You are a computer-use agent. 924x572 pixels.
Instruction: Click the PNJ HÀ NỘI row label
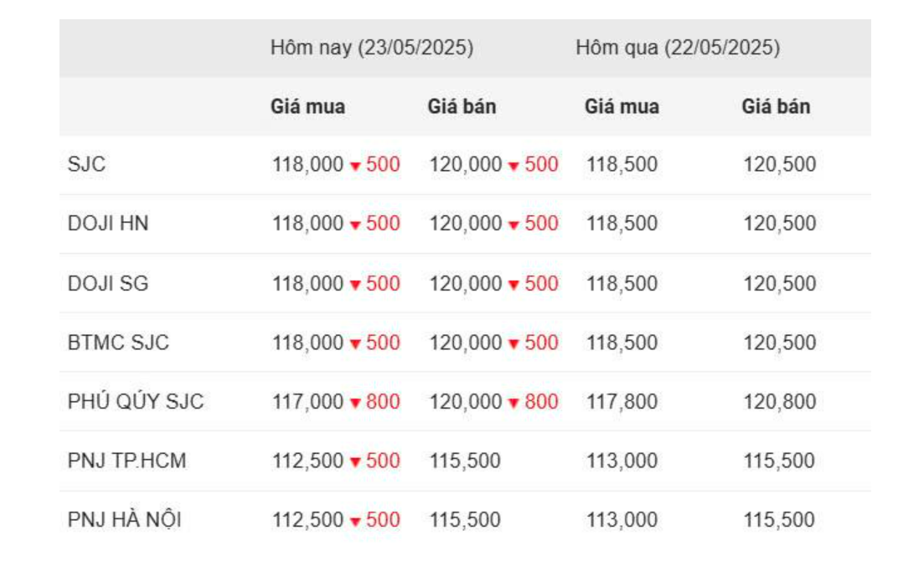pyautogui.click(x=124, y=519)
